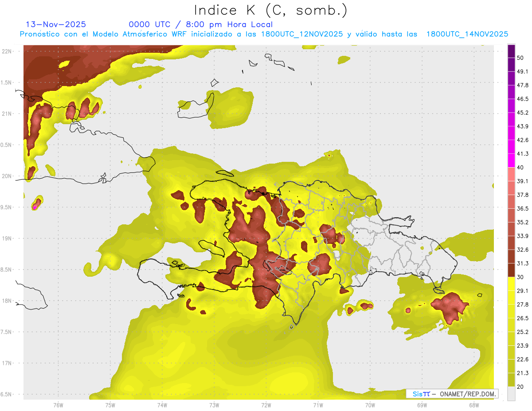Pick the salmon colorbar segment between 39.1 and 40

point(511,174)
